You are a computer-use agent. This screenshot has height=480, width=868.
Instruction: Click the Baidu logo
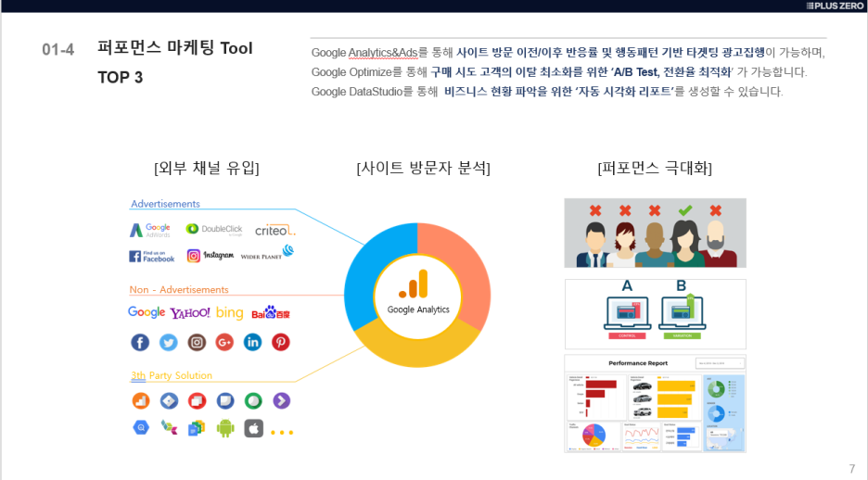pyautogui.click(x=271, y=313)
